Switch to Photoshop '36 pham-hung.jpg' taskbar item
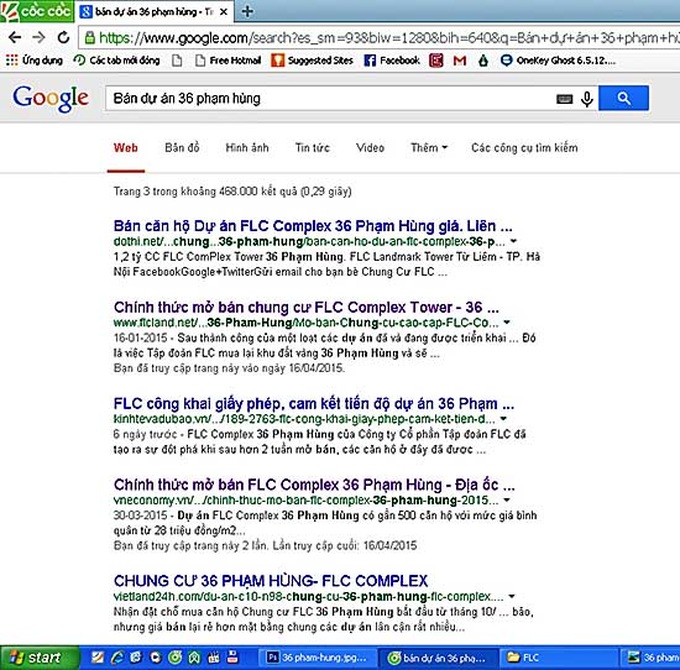 (317, 658)
